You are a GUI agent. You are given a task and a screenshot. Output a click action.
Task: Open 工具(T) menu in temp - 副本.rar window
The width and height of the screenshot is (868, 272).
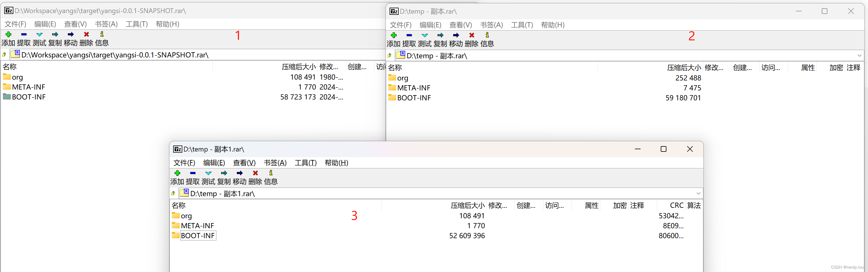[522, 25]
